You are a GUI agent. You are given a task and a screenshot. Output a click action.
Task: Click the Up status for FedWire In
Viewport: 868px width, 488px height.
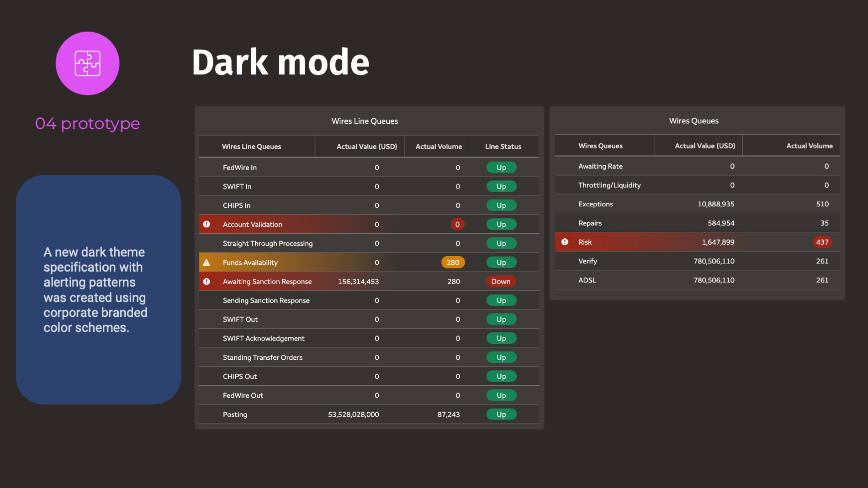coord(501,168)
